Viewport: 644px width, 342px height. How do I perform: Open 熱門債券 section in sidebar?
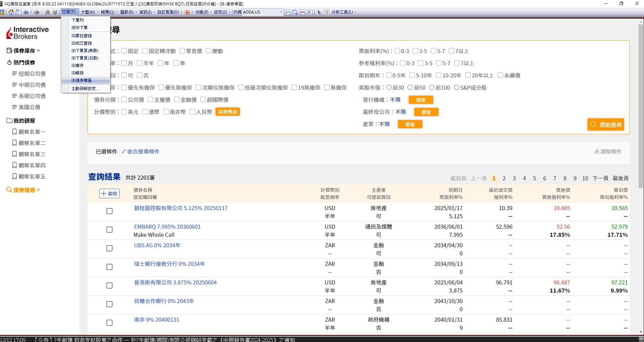[21, 62]
